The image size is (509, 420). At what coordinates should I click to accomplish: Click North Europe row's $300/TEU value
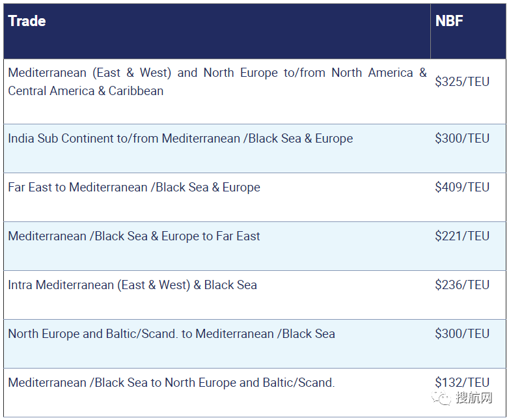[462, 334]
